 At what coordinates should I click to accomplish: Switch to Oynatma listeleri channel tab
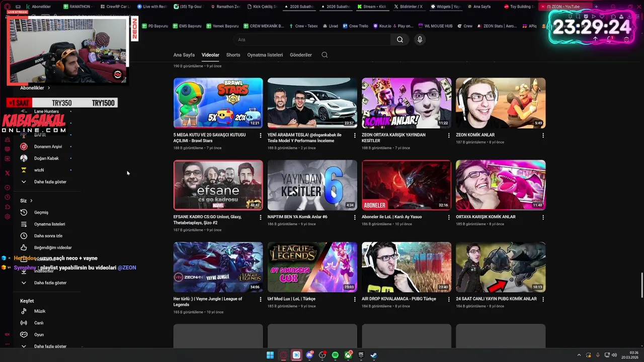[265, 55]
